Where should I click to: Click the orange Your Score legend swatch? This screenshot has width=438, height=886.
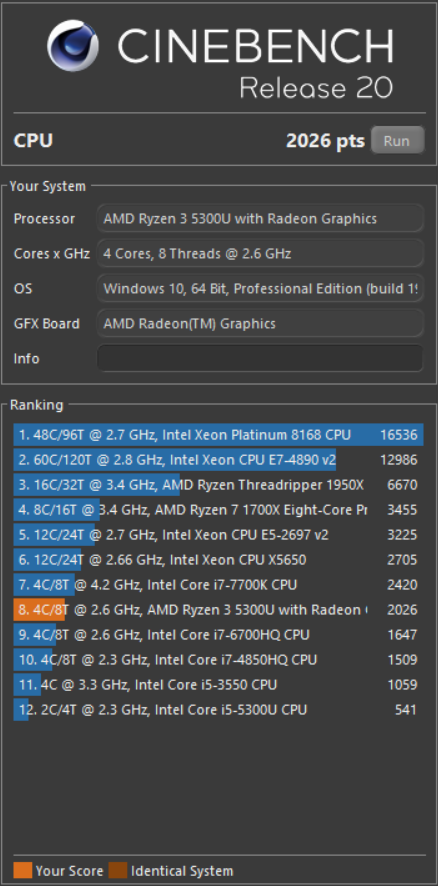click(x=23, y=871)
